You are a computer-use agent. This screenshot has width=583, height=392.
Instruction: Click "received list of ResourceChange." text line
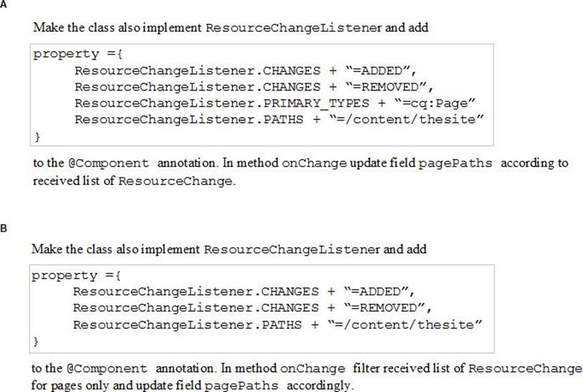tap(134, 181)
